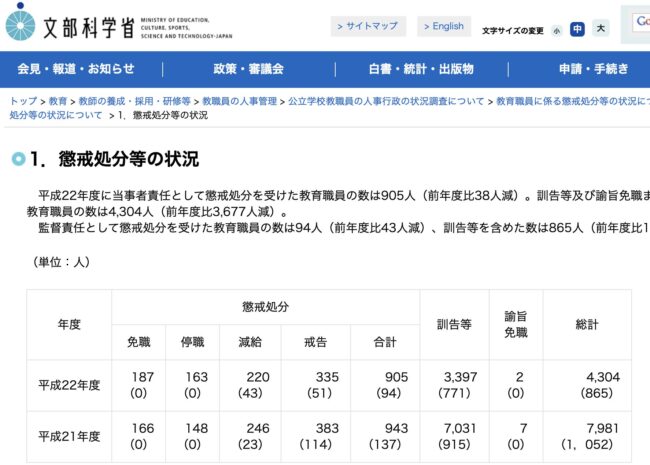Click the MEXT compass logo icon

(20, 22)
